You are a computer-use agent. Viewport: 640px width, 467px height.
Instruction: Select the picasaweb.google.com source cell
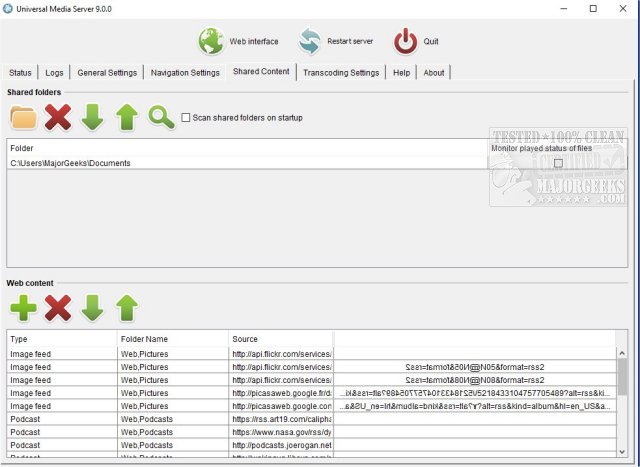[x=281, y=406]
